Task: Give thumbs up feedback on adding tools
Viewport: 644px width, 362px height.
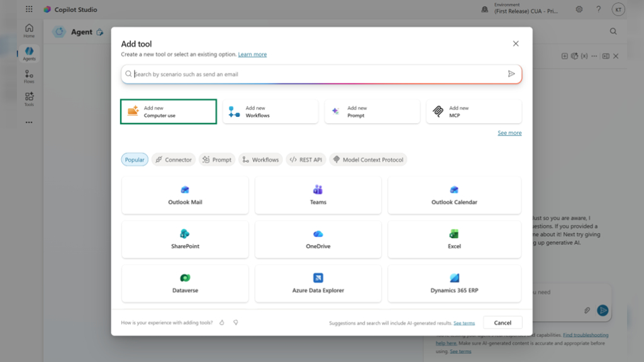Action: coord(222,322)
